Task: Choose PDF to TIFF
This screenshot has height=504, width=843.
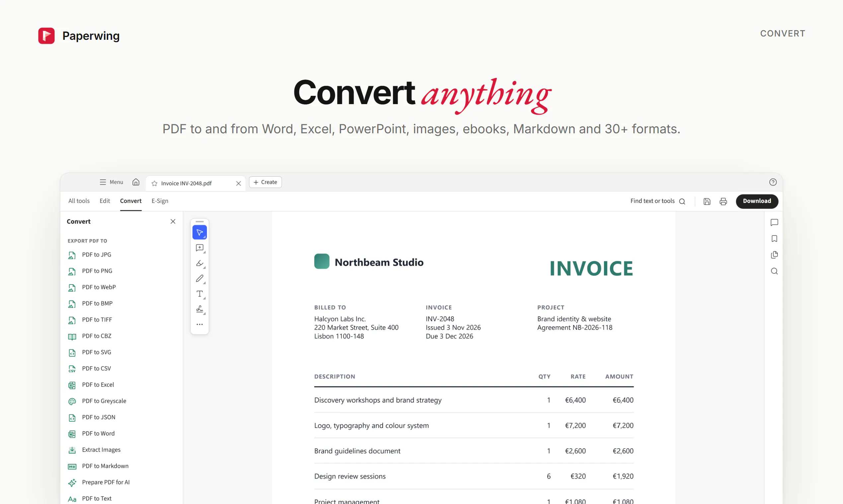Action: click(x=121, y=320)
